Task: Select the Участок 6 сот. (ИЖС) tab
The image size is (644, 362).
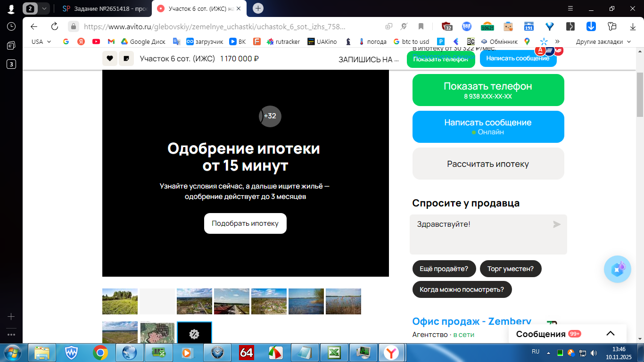Action: [198, 8]
